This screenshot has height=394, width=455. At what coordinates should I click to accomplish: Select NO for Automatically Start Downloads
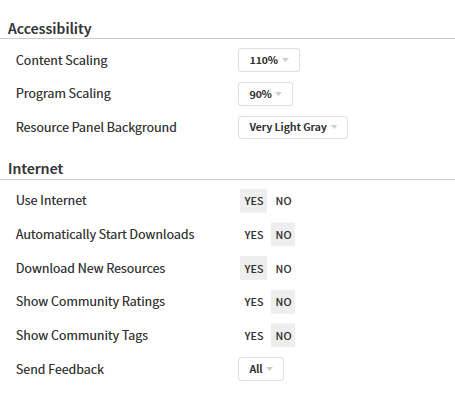click(283, 235)
